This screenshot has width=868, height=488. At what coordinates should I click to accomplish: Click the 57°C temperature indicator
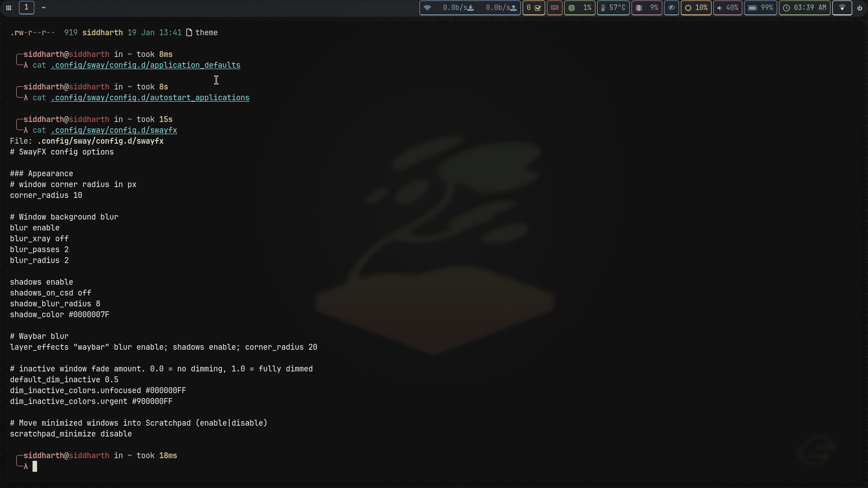click(613, 8)
